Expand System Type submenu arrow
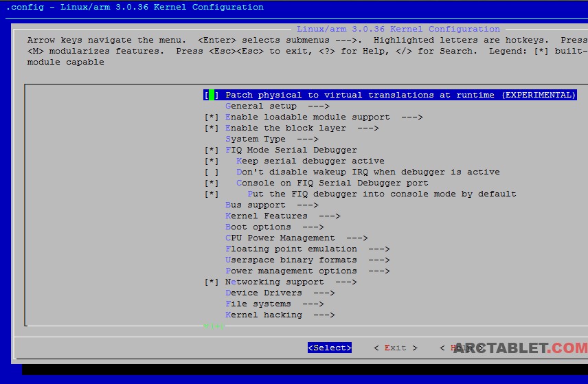 coord(308,139)
